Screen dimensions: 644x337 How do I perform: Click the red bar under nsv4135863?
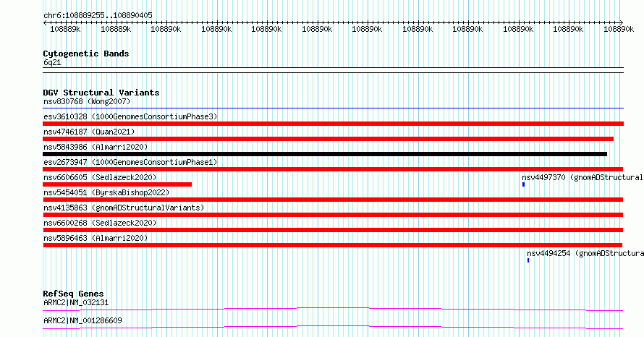pos(333,215)
